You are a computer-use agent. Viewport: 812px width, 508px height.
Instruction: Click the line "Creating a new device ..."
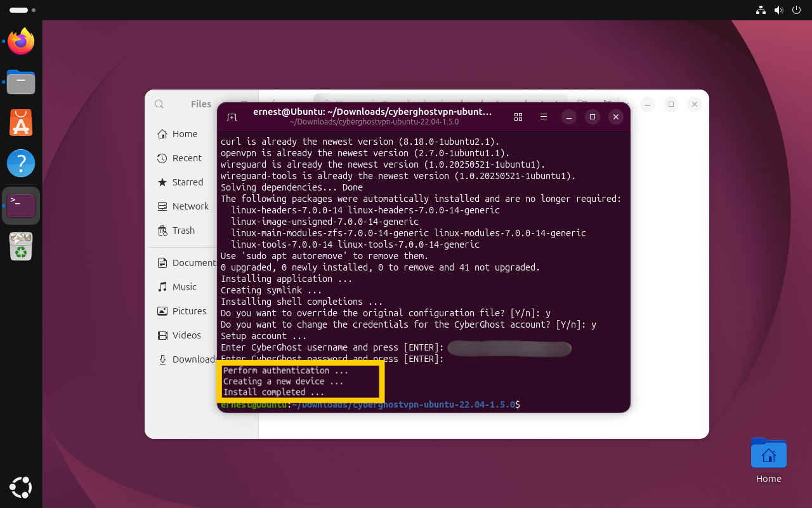[283, 382]
